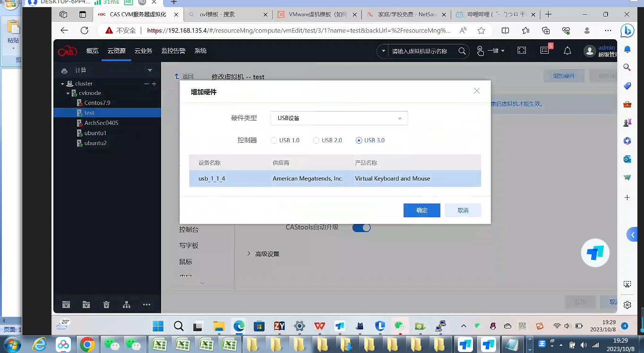The width and height of the screenshot is (644, 353).
Task: Close the 增加硬件 dialog with X
Action: (477, 91)
